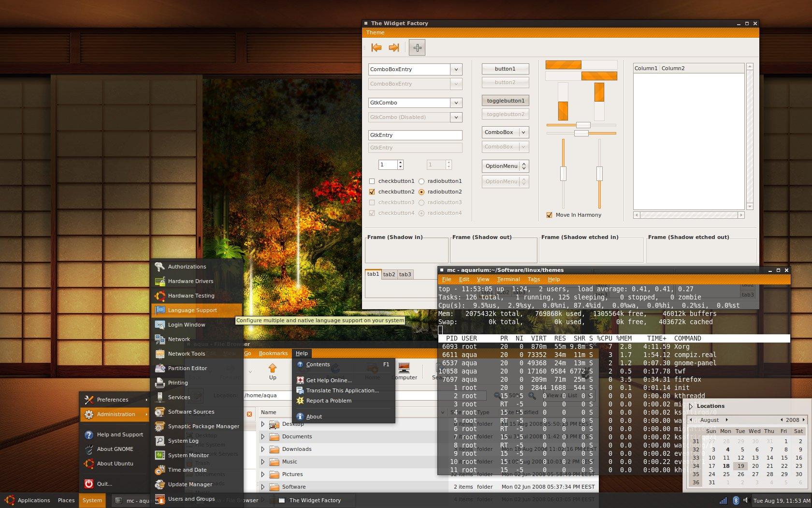Open the enabled ComboBox dropdown

click(x=505, y=132)
